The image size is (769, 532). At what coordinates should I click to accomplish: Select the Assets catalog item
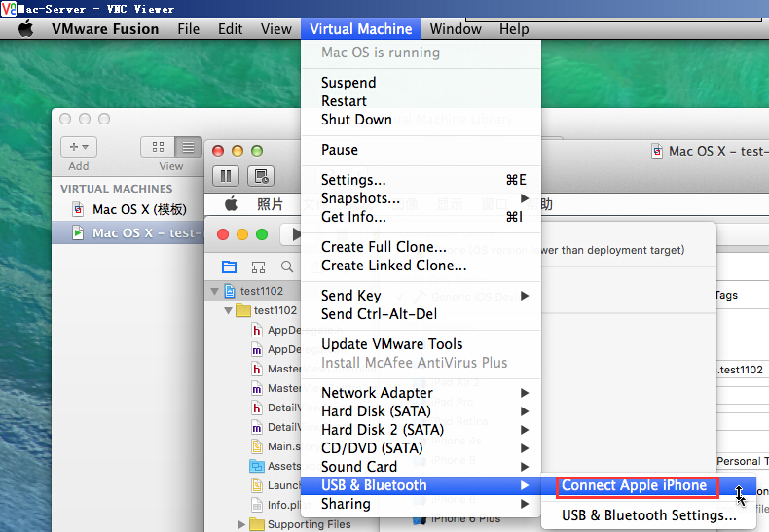(x=275, y=467)
